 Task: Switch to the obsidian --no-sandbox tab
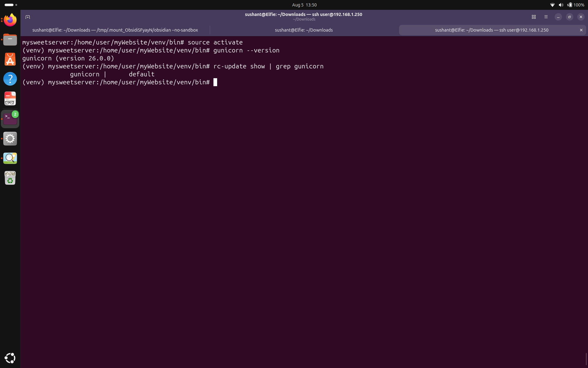pyautogui.click(x=115, y=30)
